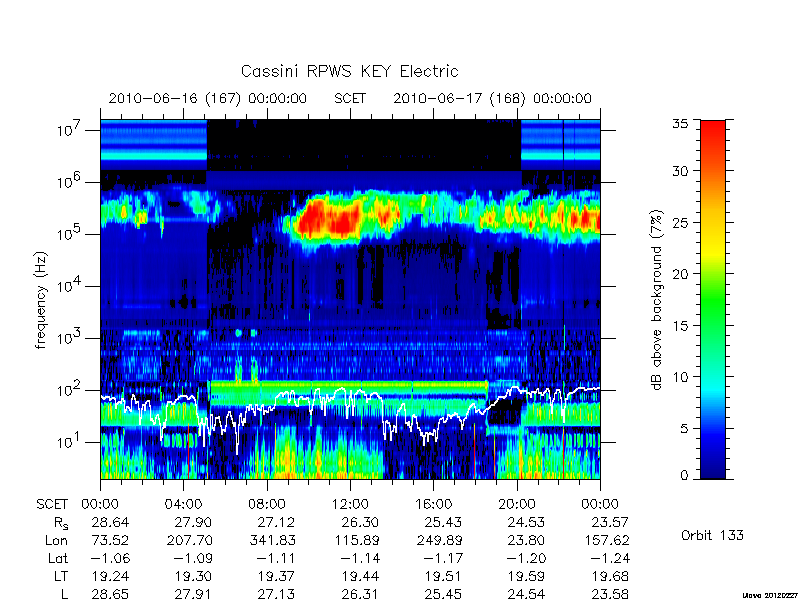Screen dimensions: 800x600
Task: Click the 'LT' row label
Action: pyautogui.click(x=61, y=577)
